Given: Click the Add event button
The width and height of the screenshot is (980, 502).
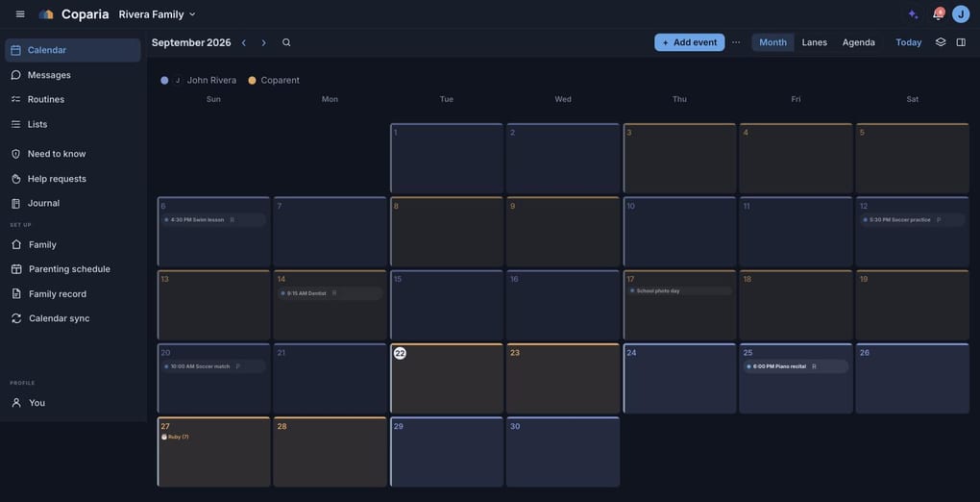Looking at the screenshot, I should click(x=690, y=42).
